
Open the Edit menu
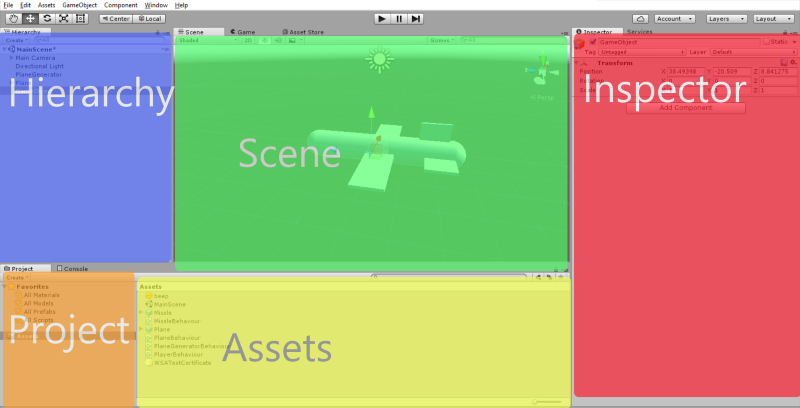(26, 5)
